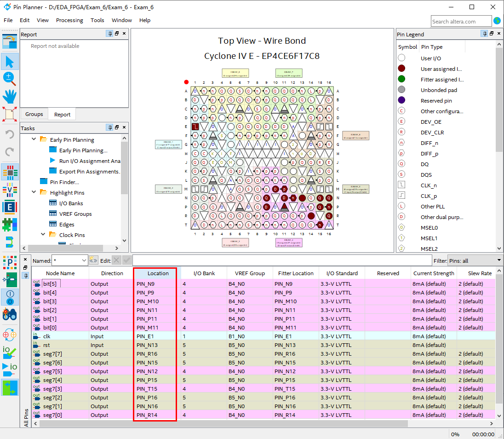Sort by Node Name column header
The image size is (504, 439).
click(x=60, y=273)
